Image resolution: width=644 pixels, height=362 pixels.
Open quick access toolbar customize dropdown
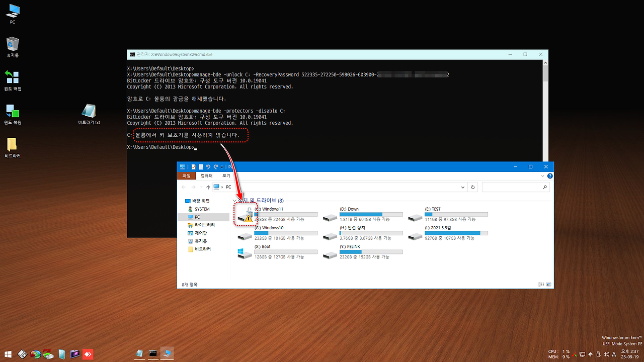tap(222, 166)
